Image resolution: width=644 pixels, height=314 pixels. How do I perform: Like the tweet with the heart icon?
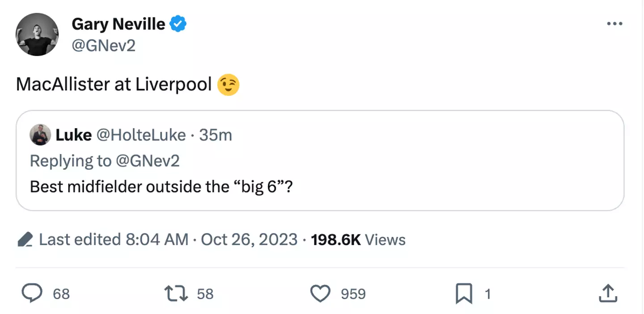pos(319,294)
